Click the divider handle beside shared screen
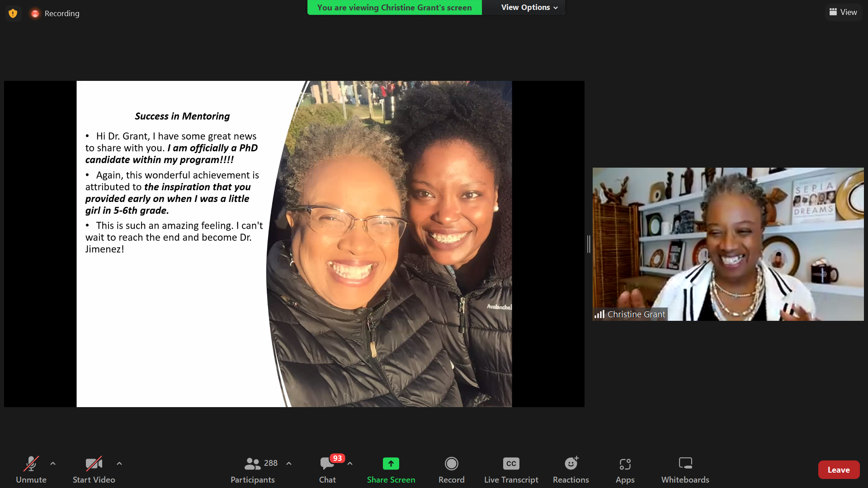868x488 pixels. pyautogui.click(x=589, y=244)
